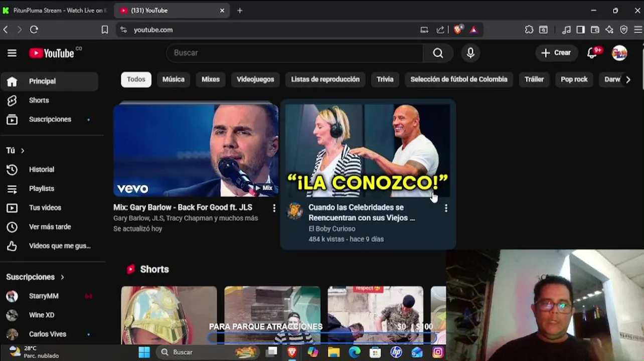The image size is (644, 361).
Task: Open the Wine XD subscription channel
Action: tap(49, 315)
